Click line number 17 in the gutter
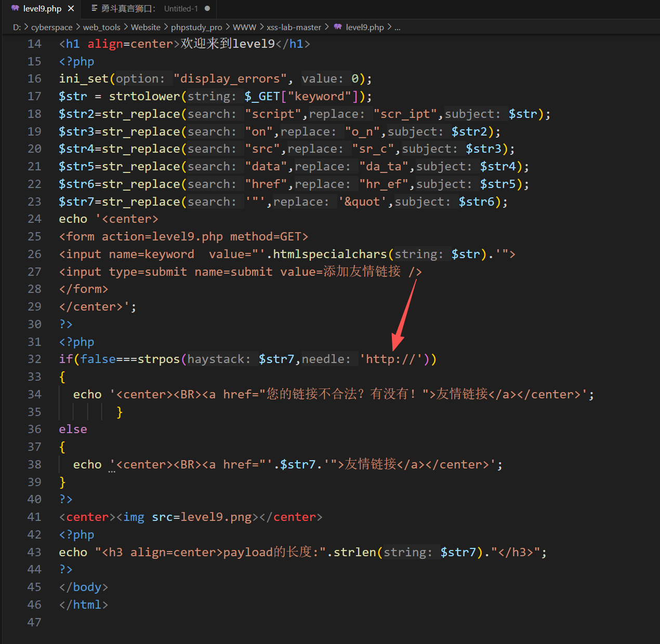The image size is (660, 644). pos(34,97)
